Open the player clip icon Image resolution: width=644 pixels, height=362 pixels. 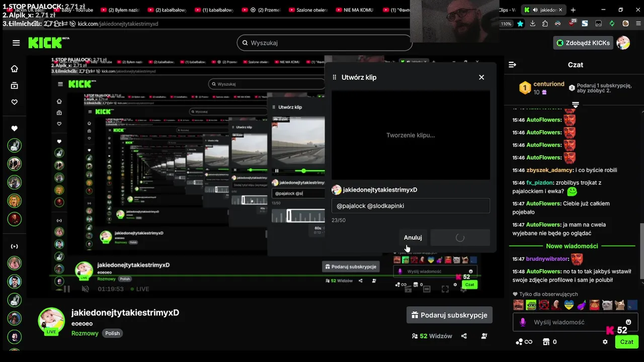pyautogui.click(x=408, y=289)
